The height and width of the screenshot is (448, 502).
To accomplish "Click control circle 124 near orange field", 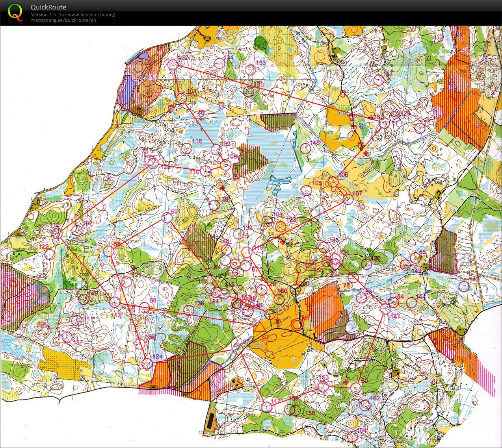I will [147, 363].
